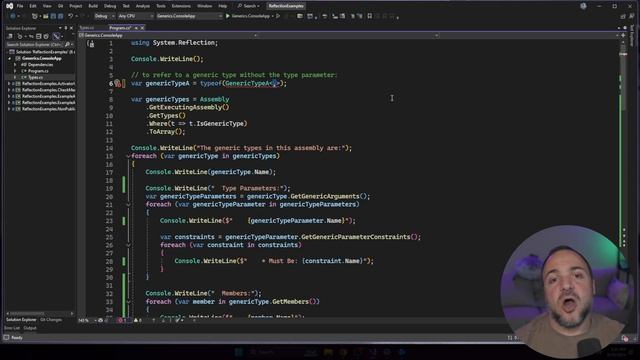Viewport: 640px width, 360px height.
Task: Collapse the foreach block at line 15
Action: click(x=128, y=156)
